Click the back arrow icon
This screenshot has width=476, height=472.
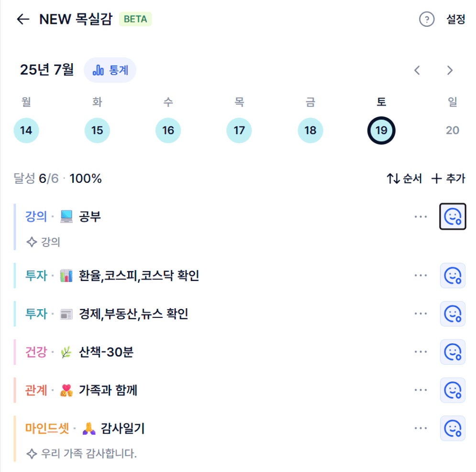(x=23, y=19)
